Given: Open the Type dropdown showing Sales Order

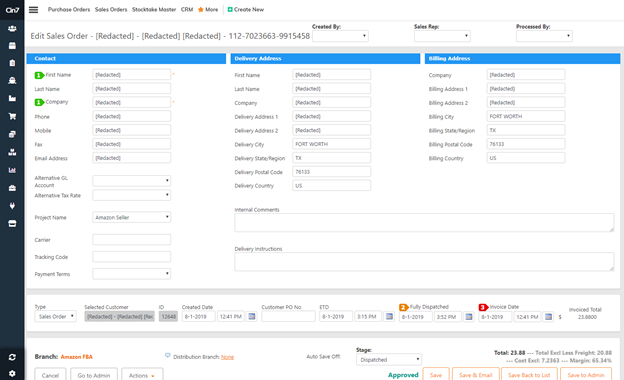Looking at the screenshot, I should tap(55, 316).
